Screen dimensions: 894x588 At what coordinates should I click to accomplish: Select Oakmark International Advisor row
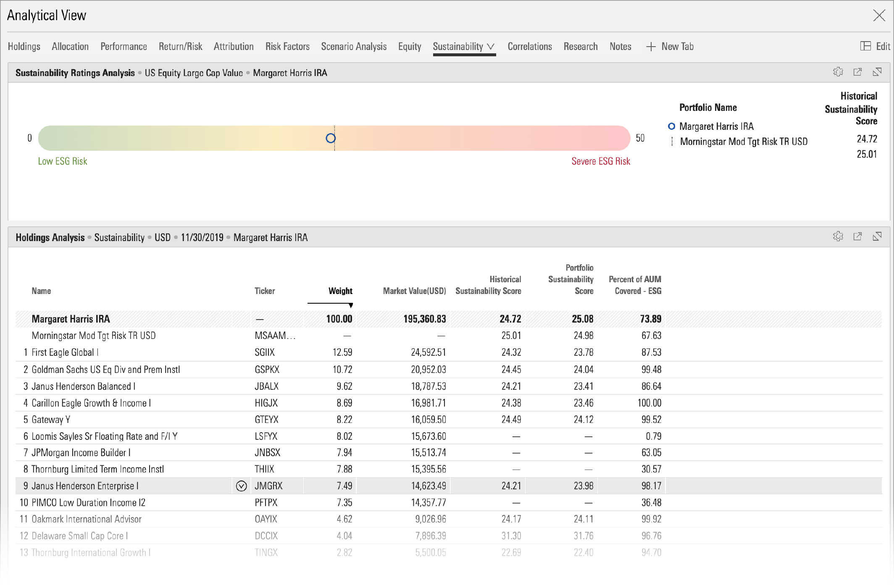point(449,519)
